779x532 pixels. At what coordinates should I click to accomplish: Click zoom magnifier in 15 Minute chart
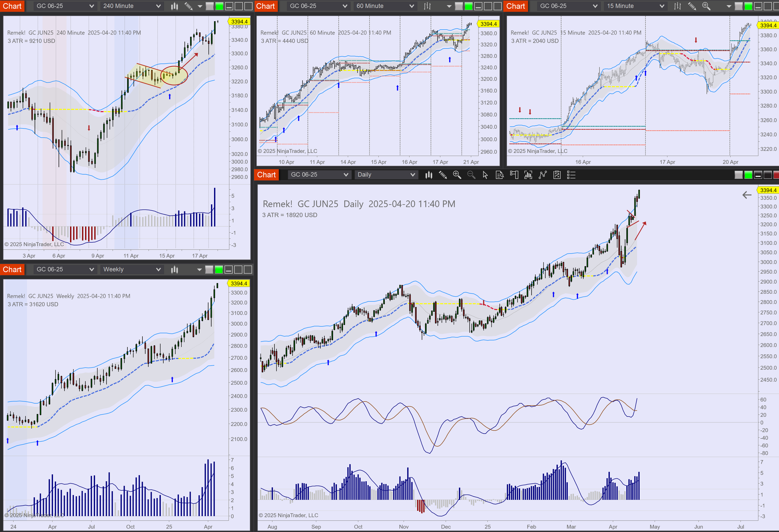click(x=706, y=6)
